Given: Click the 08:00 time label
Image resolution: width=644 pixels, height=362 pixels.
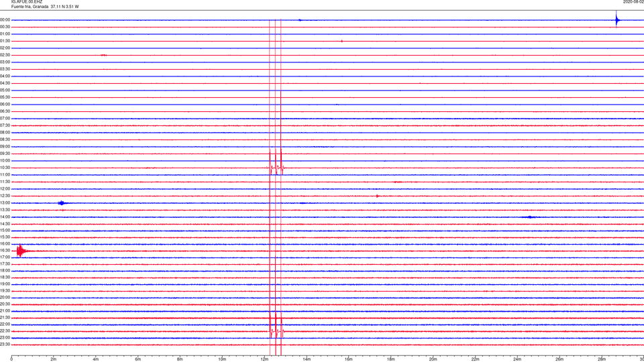Looking at the screenshot, I should click(x=5, y=133).
